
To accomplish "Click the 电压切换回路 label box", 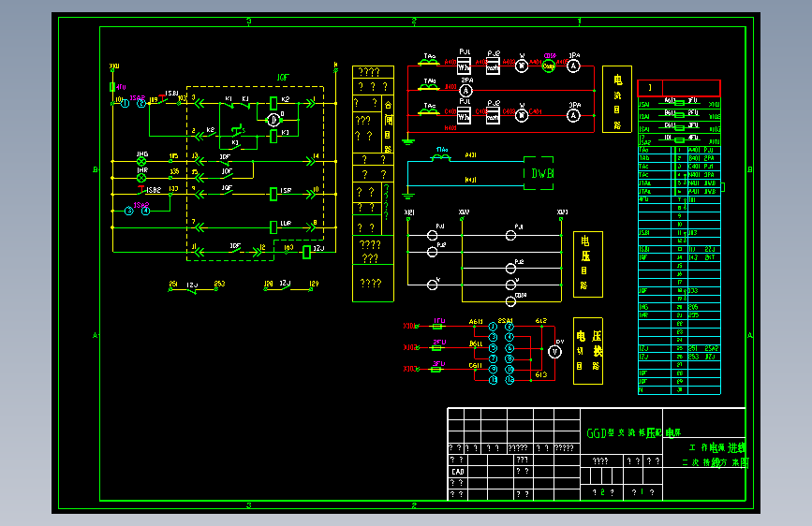I will point(588,350).
